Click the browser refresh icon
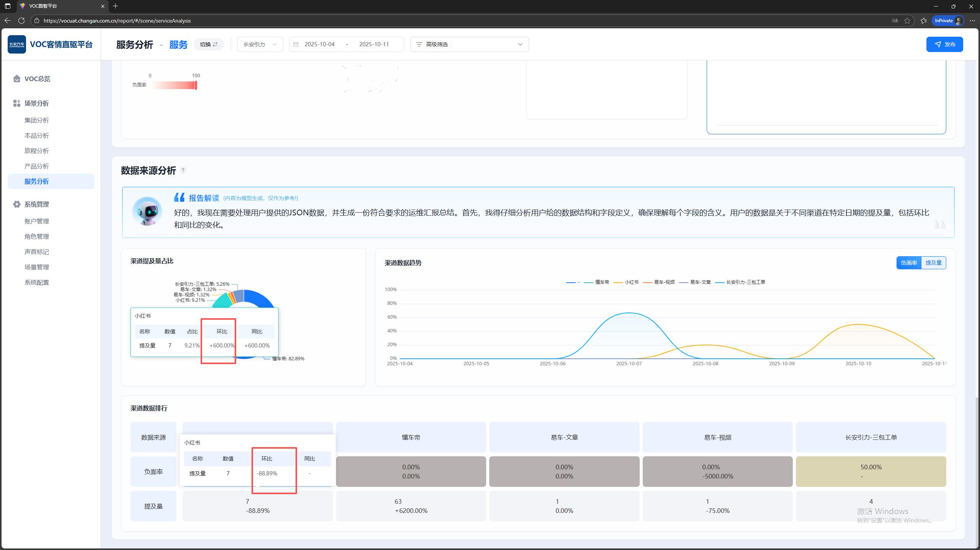Screen dimensions: 980x550 tap(21, 21)
